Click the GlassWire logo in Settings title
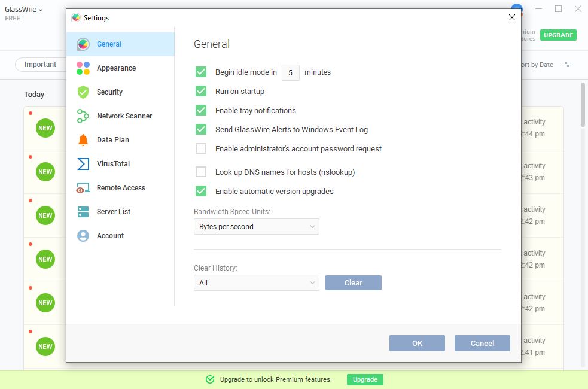This screenshot has width=588, height=389. pyautogui.click(x=76, y=17)
